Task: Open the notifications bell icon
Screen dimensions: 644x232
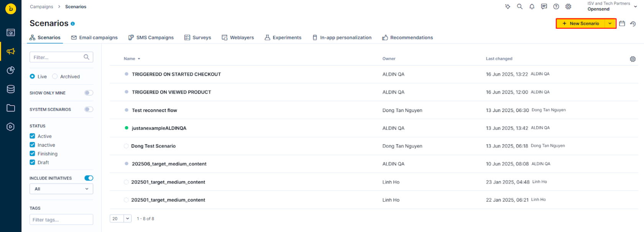Action: coord(532,7)
